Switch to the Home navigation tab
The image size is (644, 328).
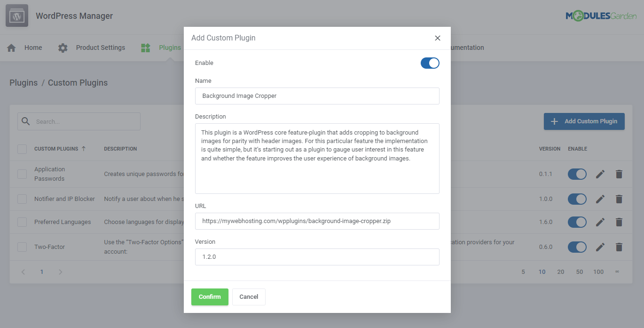point(33,47)
